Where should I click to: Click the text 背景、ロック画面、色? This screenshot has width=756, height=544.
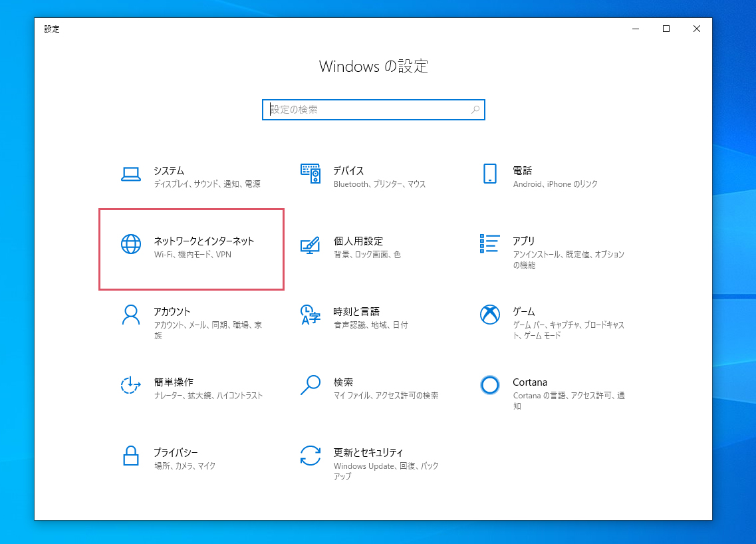pyautogui.click(x=367, y=254)
